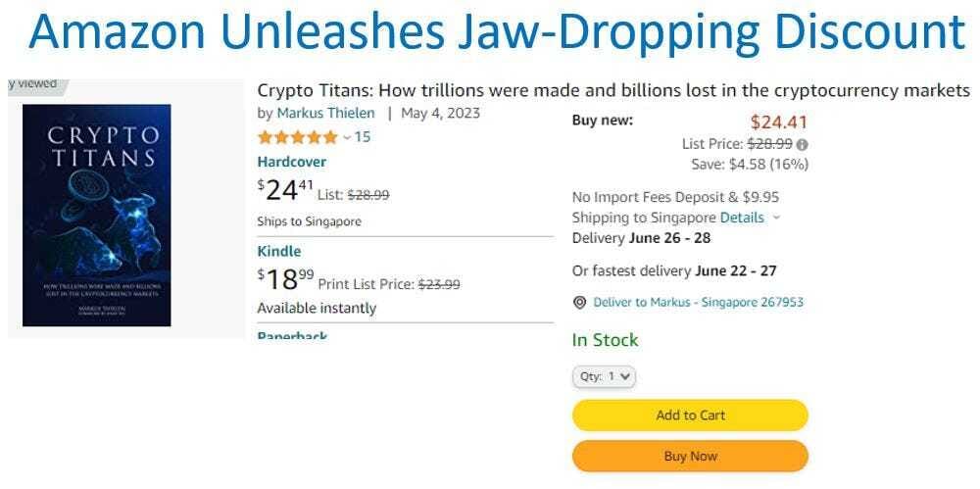This screenshot has height=489, width=980.
Task: Click the Crypto Titans book cover image
Action: coord(96,216)
